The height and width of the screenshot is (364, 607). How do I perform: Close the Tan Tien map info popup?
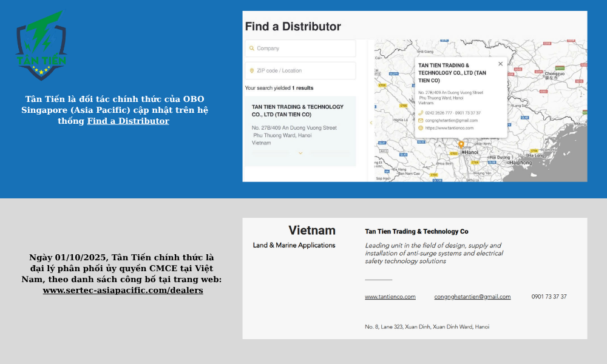click(x=500, y=64)
